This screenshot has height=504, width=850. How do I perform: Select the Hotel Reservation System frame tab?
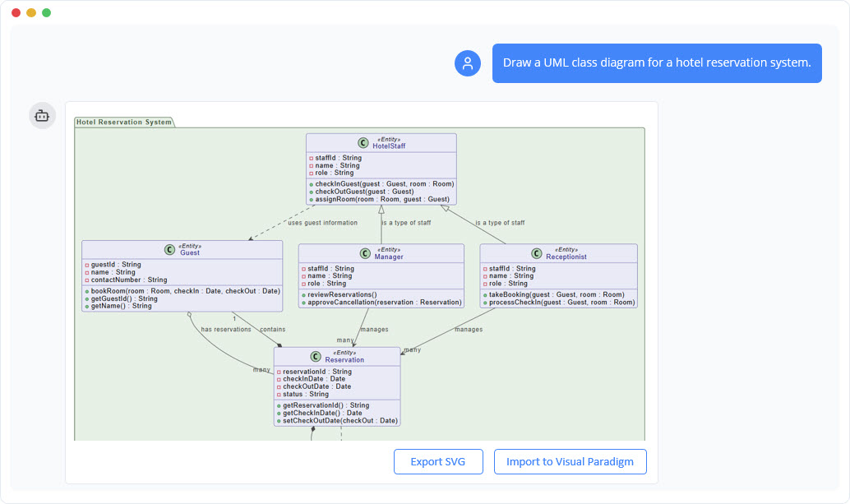pos(122,121)
